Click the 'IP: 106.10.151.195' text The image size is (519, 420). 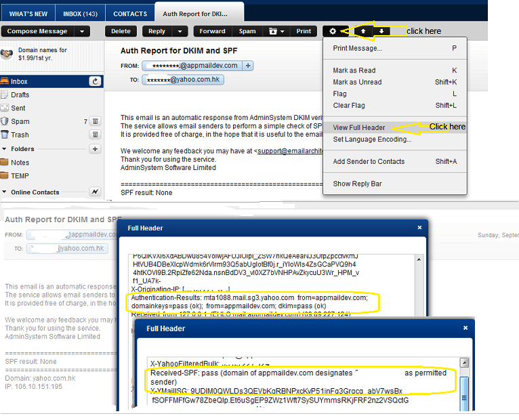coord(33,386)
